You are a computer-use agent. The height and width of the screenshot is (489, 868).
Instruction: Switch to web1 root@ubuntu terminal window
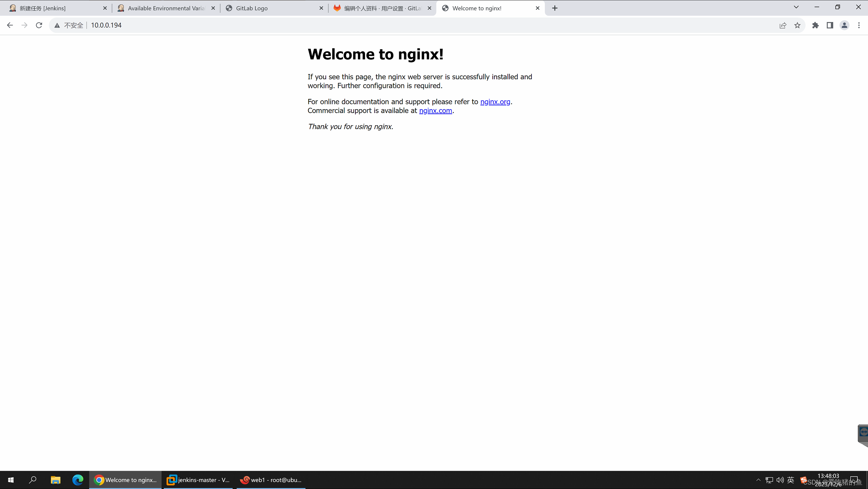271,480
